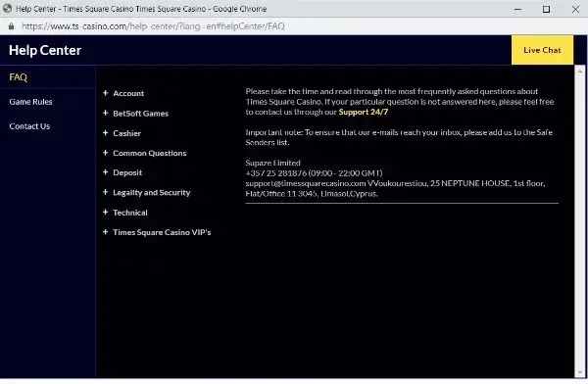Click the plus icon beside Technical
This screenshot has width=588, height=384.
pyautogui.click(x=106, y=213)
